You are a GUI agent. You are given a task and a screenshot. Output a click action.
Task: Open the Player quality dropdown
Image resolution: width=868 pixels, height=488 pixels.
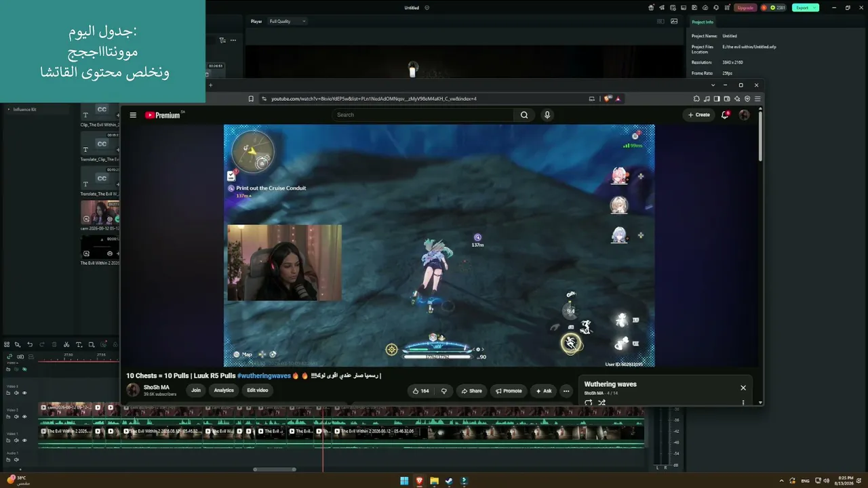click(288, 22)
